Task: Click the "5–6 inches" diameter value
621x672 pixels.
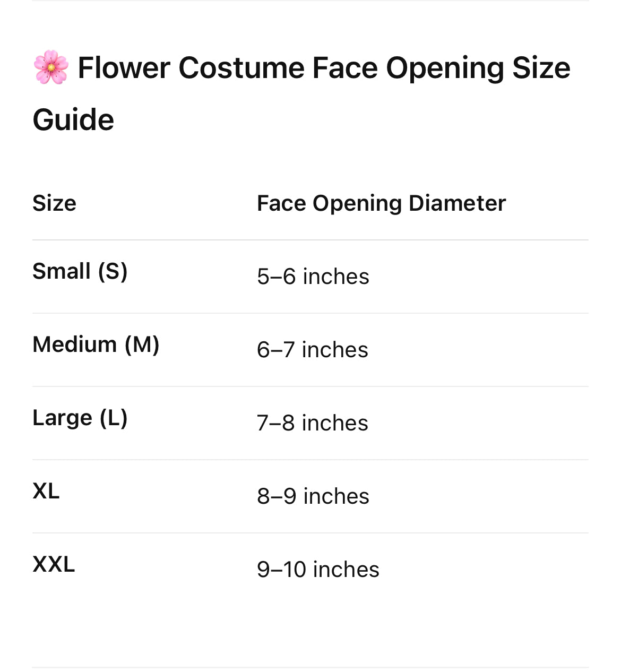Action: (x=313, y=277)
